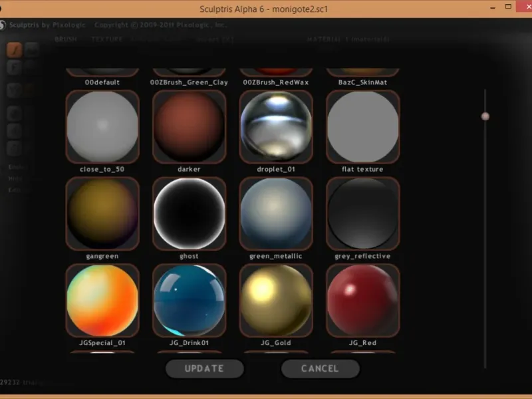Minimize the Sculptris window
This screenshot has width=532, height=399.
pyautogui.click(x=493, y=7)
